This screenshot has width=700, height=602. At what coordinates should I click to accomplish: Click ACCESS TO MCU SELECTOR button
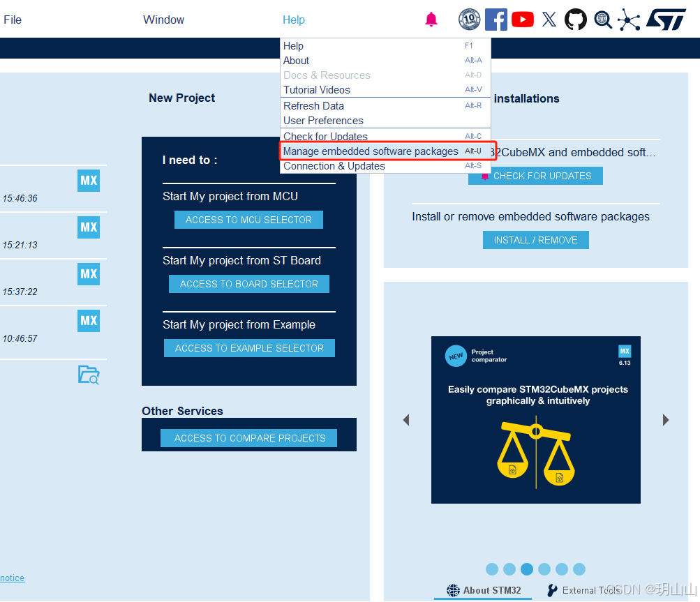pos(248,220)
